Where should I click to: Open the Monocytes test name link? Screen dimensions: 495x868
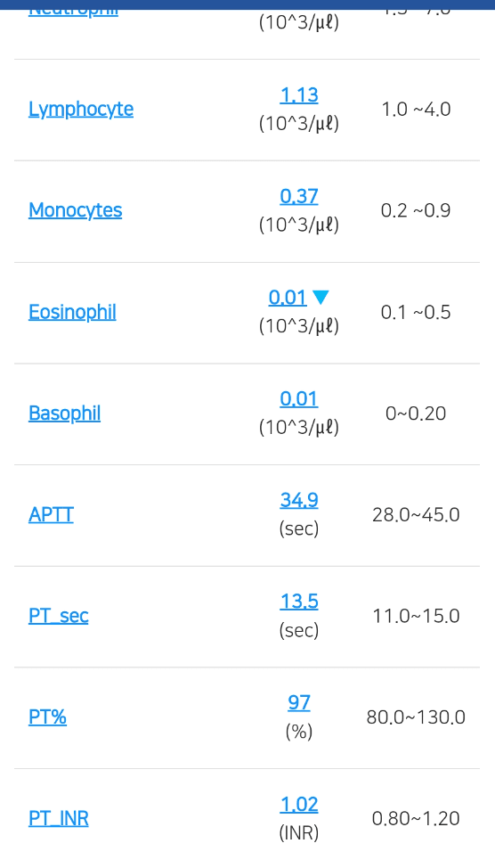(75, 210)
